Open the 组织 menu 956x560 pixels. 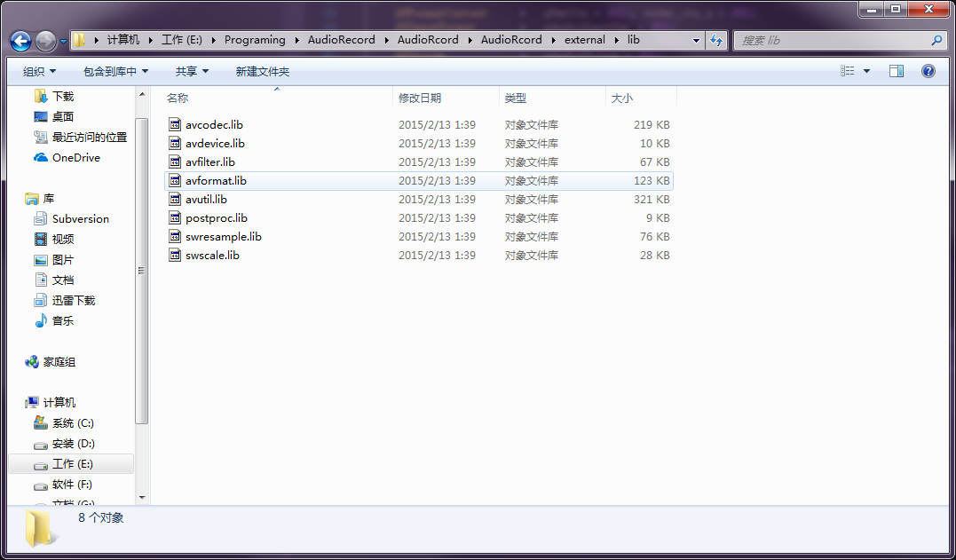click(39, 71)
